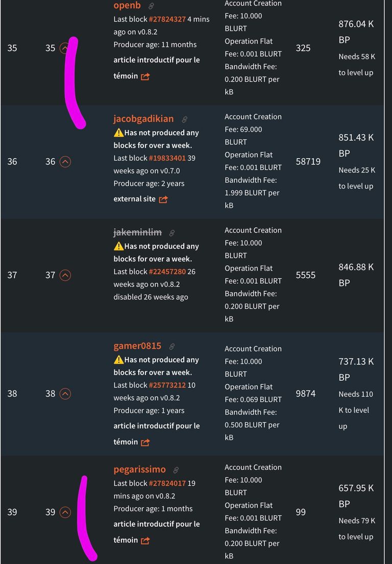Click the link icon beside jakeminlim
The width and height of the screenshot is (392, 564).
coord(172,233)
